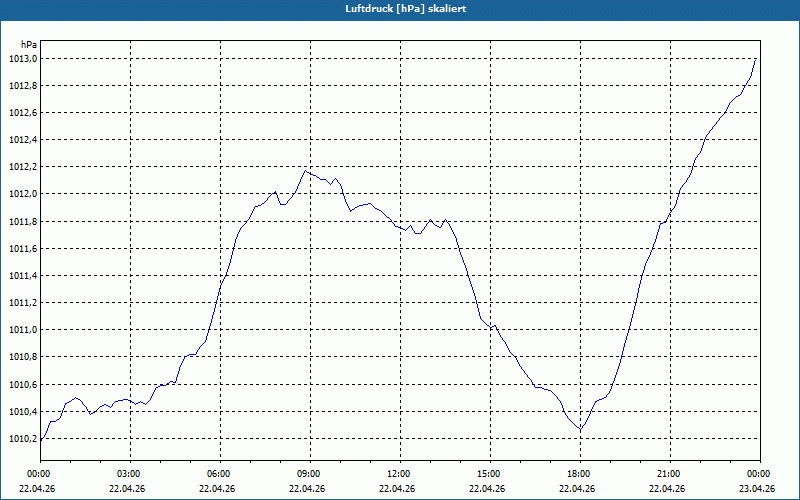Click the pressure curve peak near 09:00
The width and height of the screenshot is (800, 500).
click(305, 170)
